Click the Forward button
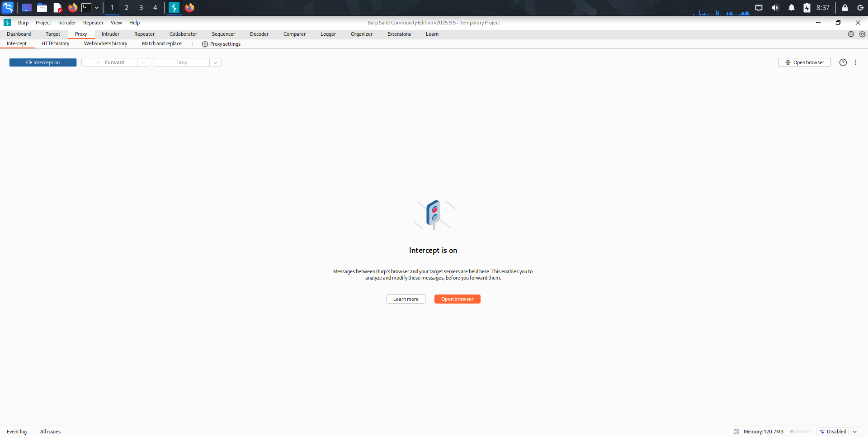868x437 pixels. click(x=109, y=62)
